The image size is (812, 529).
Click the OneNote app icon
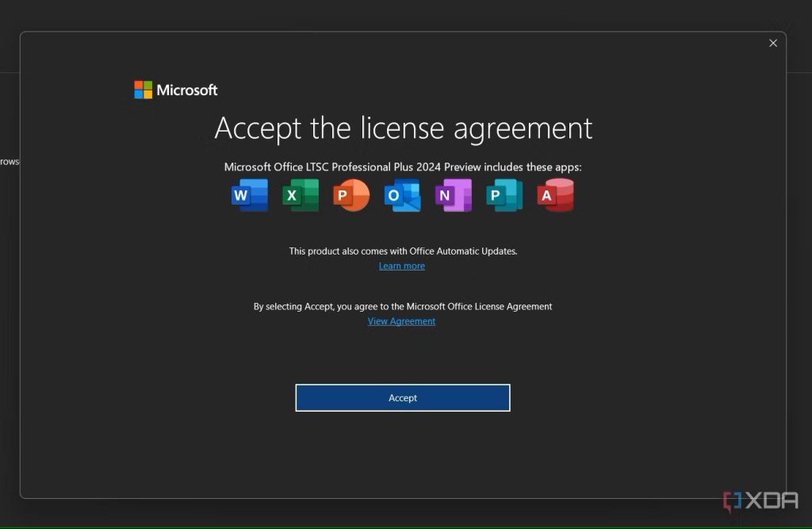[x=453, y=195]
